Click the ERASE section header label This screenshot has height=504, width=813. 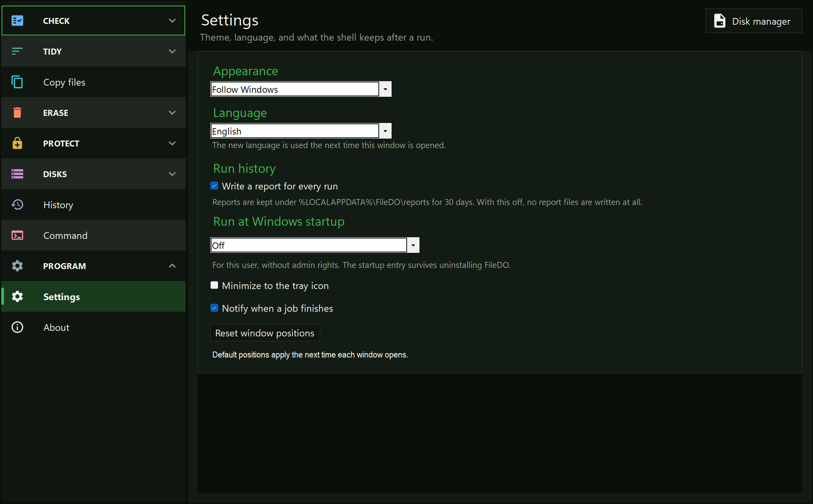(x=56, y=113)
